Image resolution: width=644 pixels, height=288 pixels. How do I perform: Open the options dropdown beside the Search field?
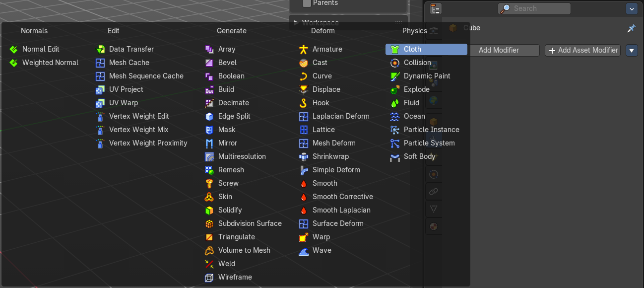click(x=632, y=9)
